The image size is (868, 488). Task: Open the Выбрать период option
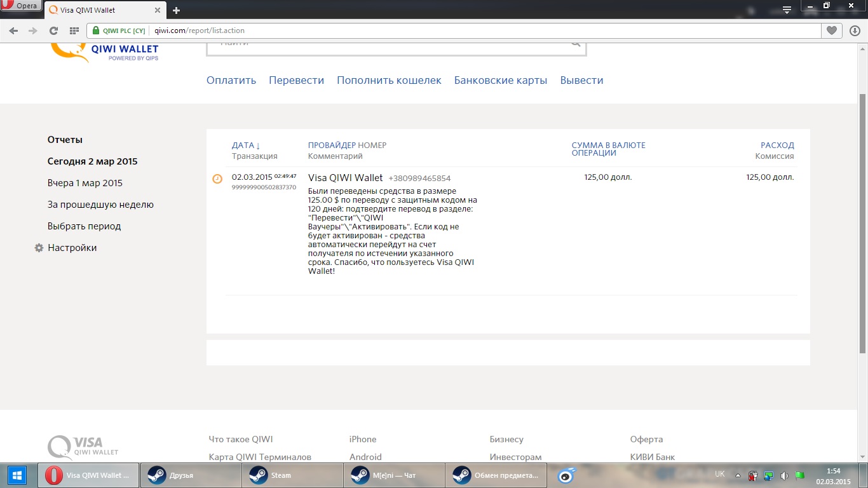84,226
